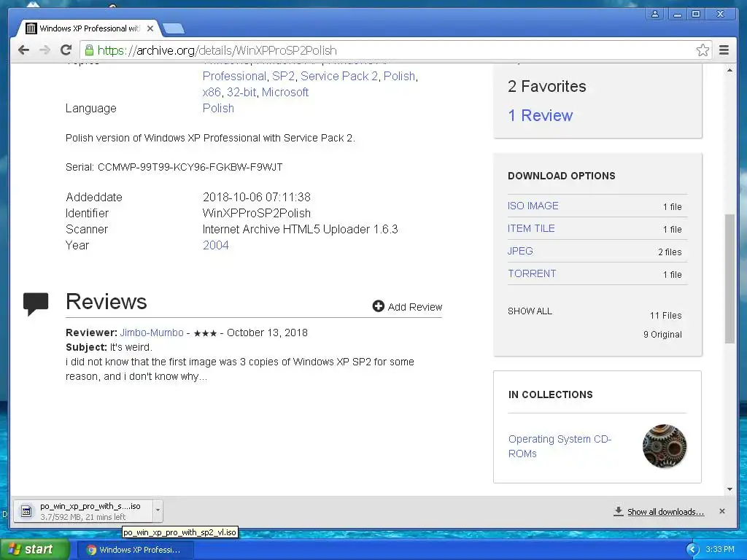Close the downloads bar

[721, 511]
